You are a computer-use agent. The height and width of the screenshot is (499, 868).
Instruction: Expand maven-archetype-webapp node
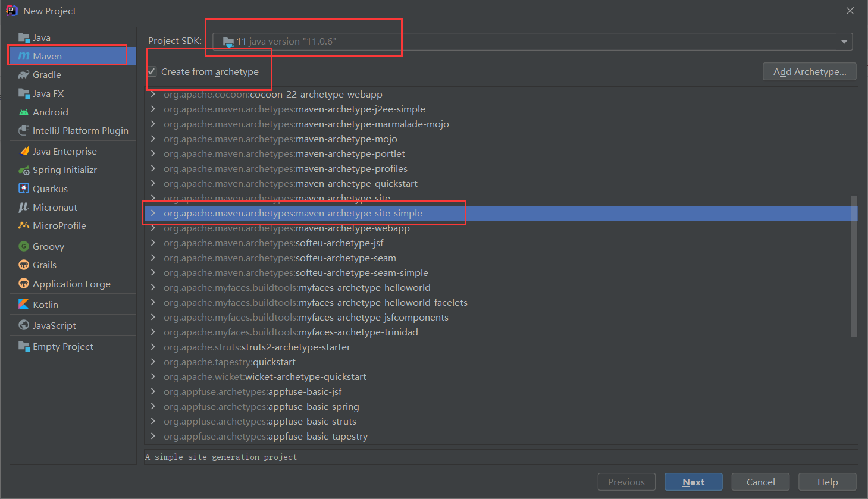[x=153, y=228]
